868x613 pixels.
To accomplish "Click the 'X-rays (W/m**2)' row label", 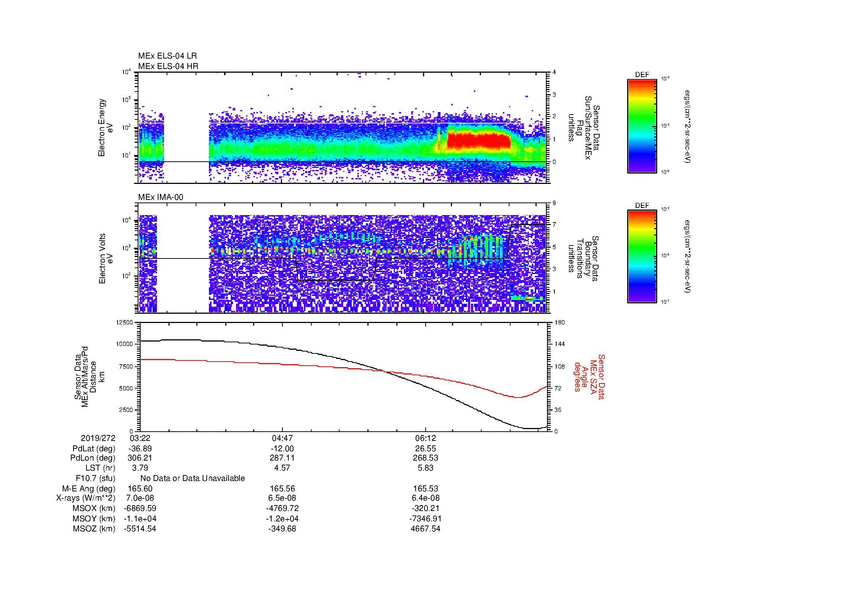I will click(86, 498).
